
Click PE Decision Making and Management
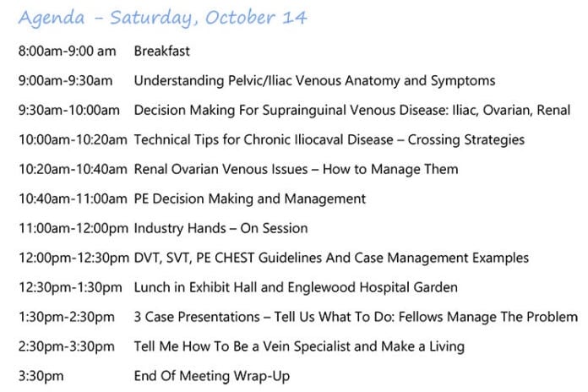point(250,199)
